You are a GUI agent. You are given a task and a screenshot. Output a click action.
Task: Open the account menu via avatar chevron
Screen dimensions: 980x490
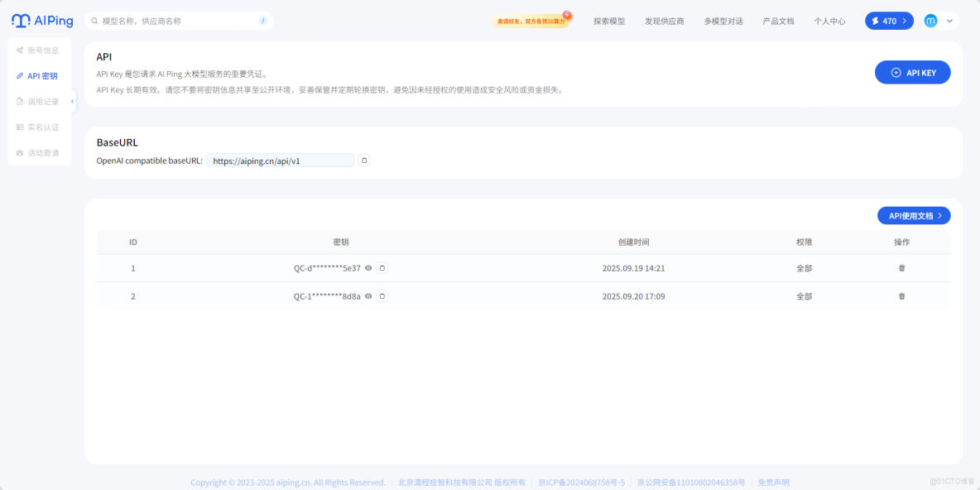[949, 20]
